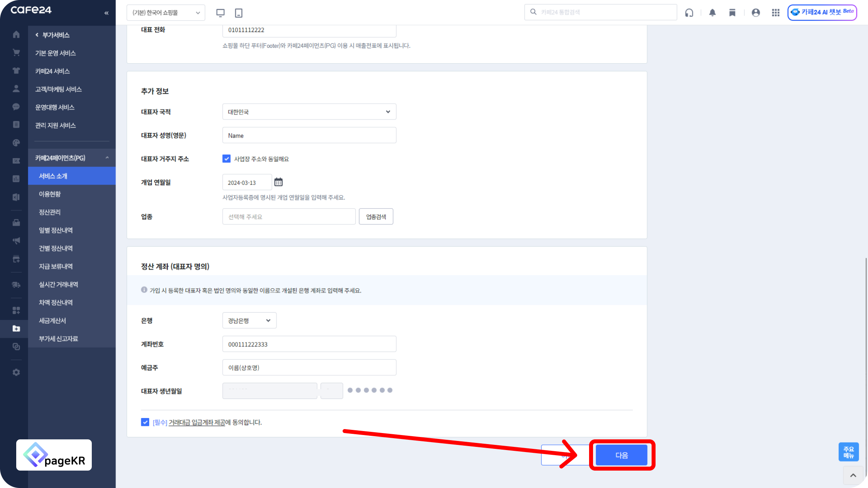This screenshot has height=488, width=868.
Task: Toggle the 사업장 주소와 동일해요 checkbox
Action: [226, 159]
